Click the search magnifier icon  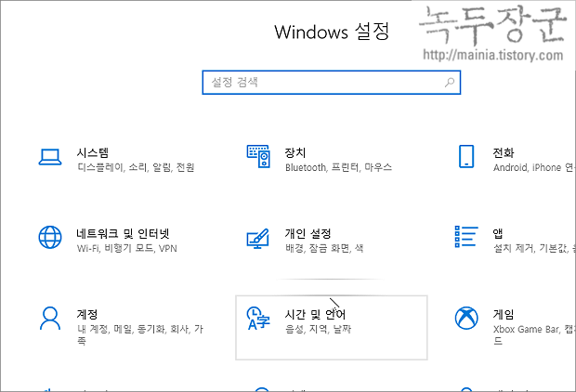click(450, 82)
